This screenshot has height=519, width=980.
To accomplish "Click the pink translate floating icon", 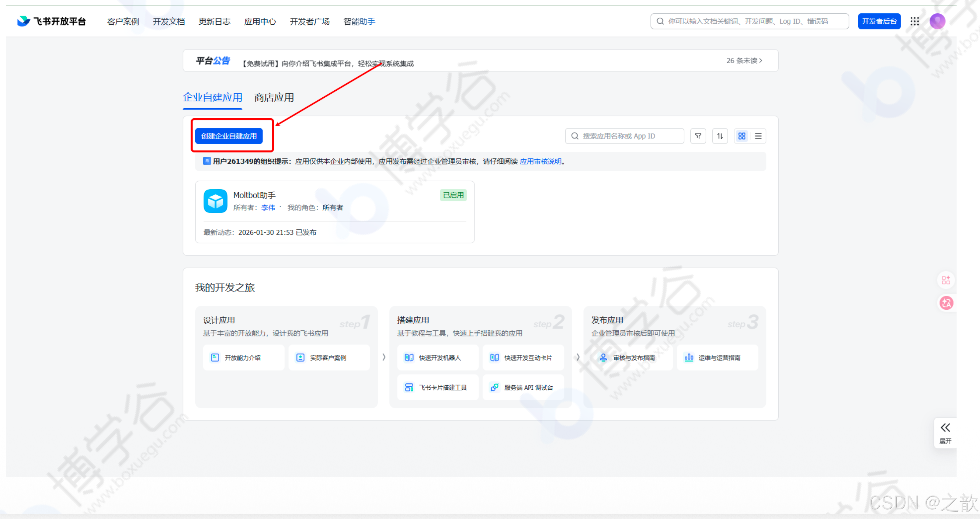I will (x=946, y=303).
